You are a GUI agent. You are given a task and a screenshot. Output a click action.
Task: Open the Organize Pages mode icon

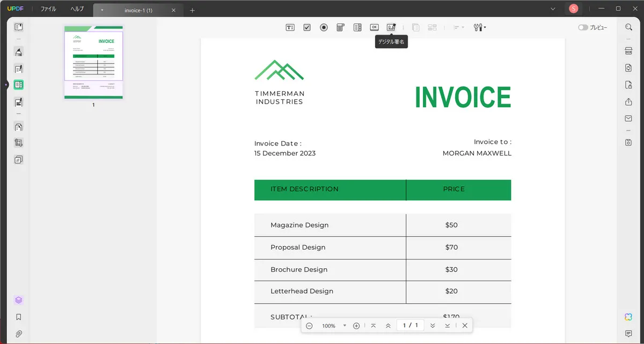pos(19,127)
